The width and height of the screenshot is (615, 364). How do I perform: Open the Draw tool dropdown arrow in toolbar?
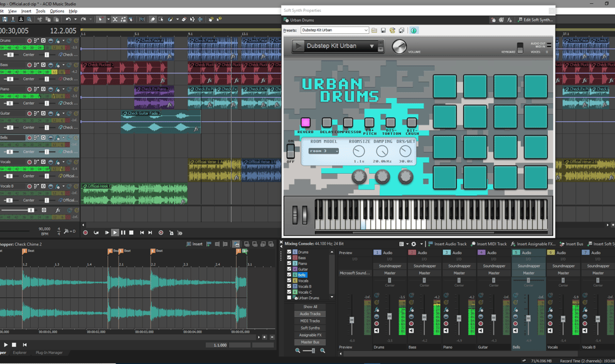coord(177,19)
